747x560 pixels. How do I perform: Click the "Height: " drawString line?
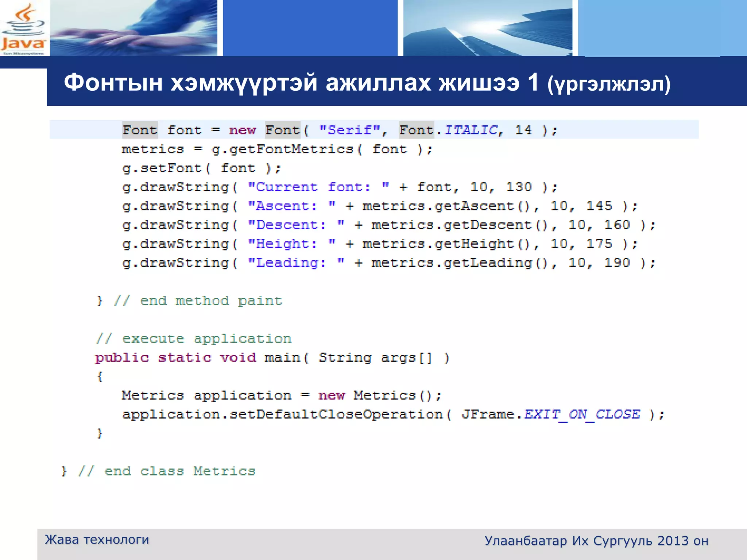380,244
